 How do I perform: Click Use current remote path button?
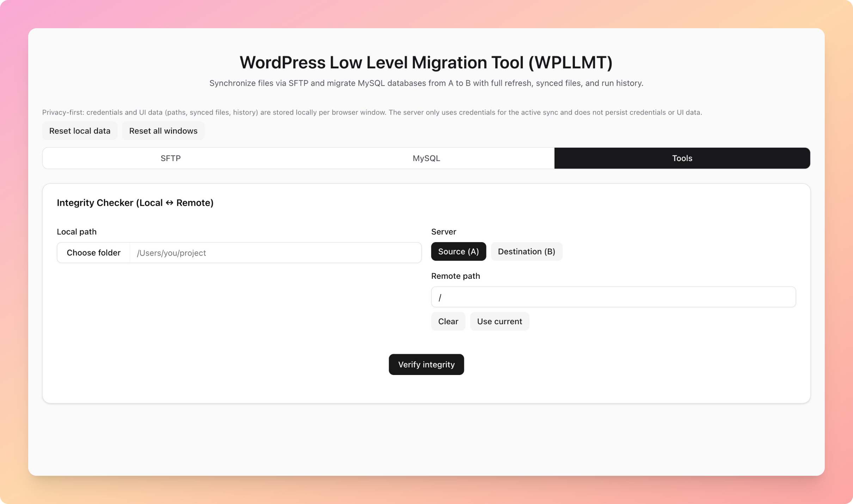[499, 321]
